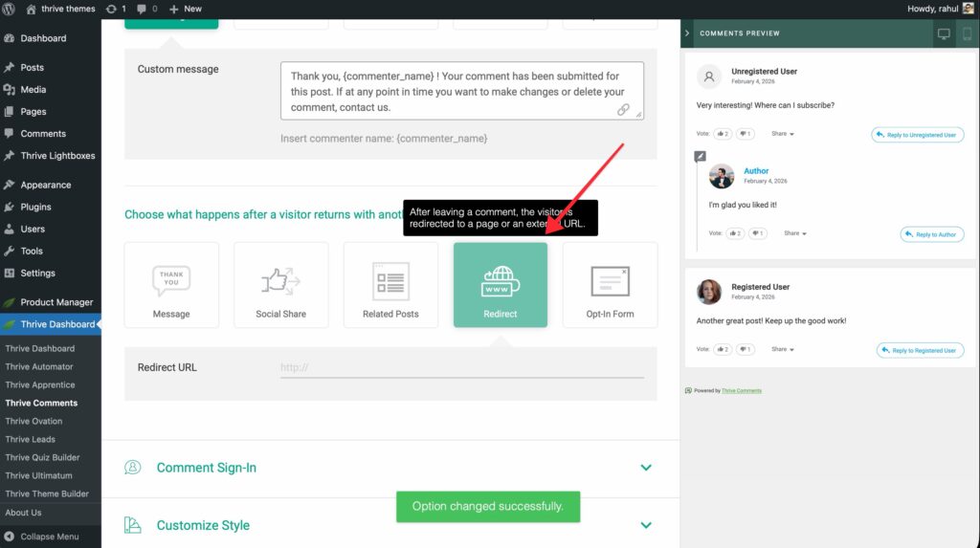Open the Plugins menu item

pyautogui.click(x=35, y=207)
